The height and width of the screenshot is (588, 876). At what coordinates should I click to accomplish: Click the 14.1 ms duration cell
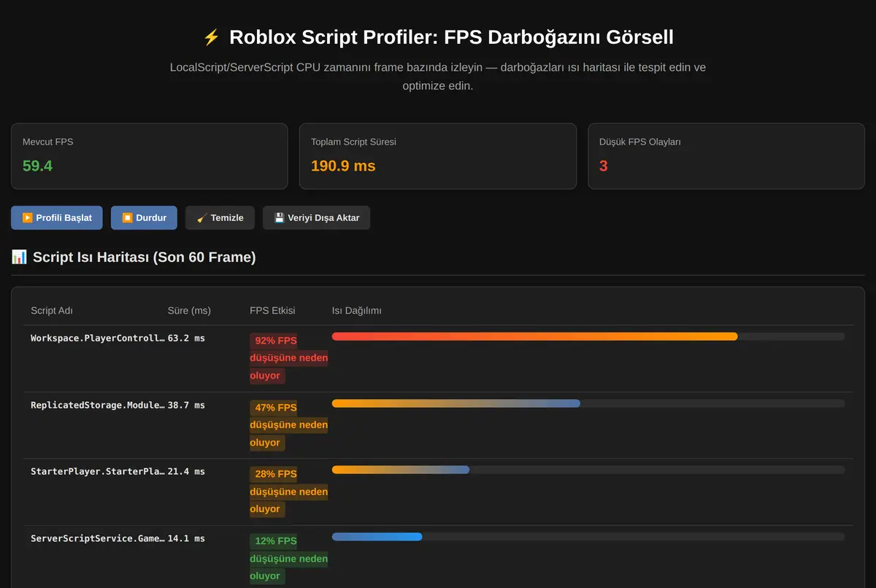(x=186, y=538)
